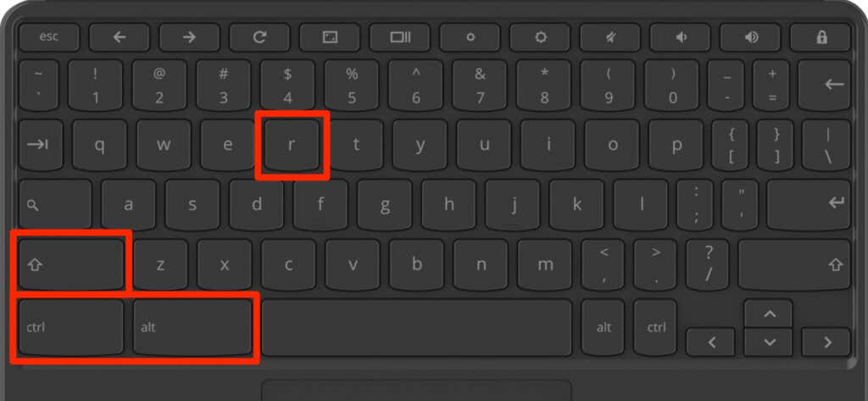Click the up arrow key
The width and height of the screenshot is (868, 401).
[770, 314]
